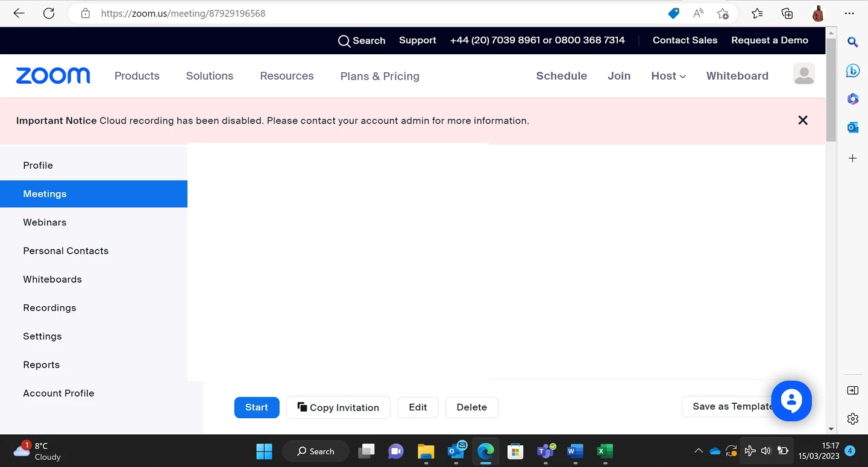This screenshot has height=467, width=868.
Task: Open Excel from taskbar
Action: [605, 451]
